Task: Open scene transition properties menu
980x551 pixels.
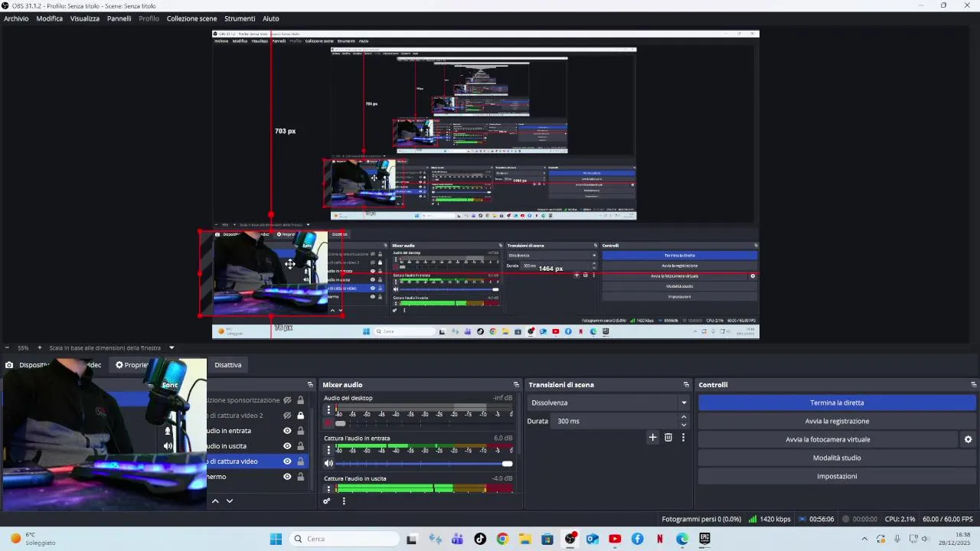Action: [683, 437]
